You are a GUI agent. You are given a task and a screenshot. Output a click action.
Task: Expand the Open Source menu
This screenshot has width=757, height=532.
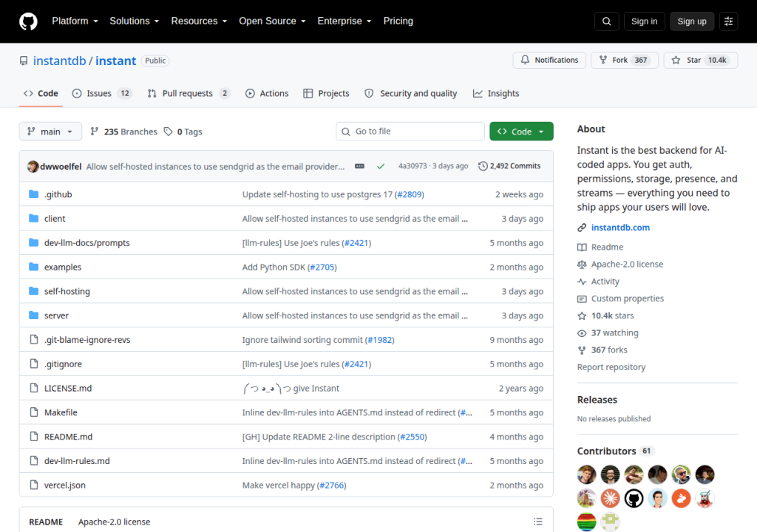[x=272, y=21]
